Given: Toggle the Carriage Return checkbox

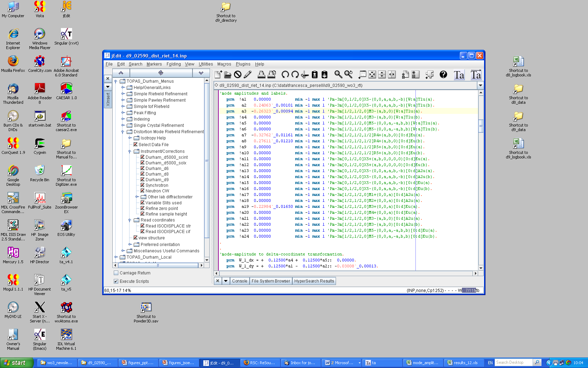Looking at the screenshot, I should click(116, 273).
